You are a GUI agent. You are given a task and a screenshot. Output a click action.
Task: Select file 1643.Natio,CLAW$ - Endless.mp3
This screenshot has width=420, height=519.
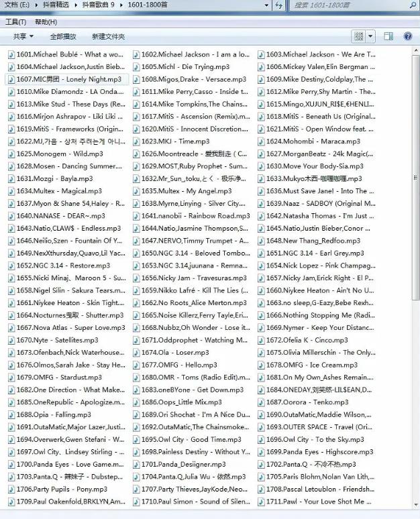tap(64, 229)
